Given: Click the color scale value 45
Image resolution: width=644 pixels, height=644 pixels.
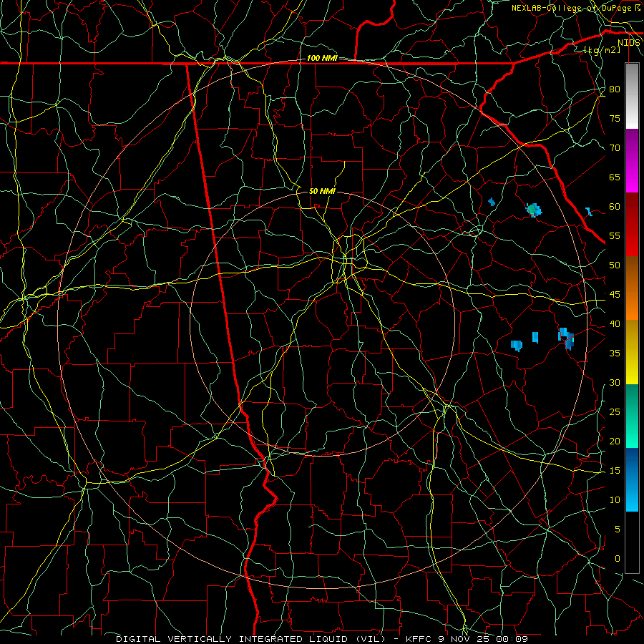Looking at the screenshot, I should (615, 295).
